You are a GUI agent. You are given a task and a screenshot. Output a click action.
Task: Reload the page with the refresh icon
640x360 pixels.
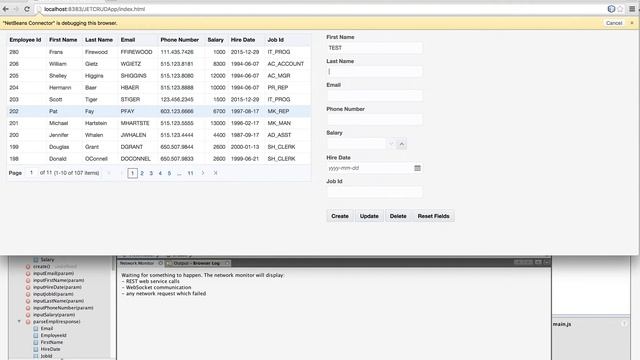(x=27, y=9)
